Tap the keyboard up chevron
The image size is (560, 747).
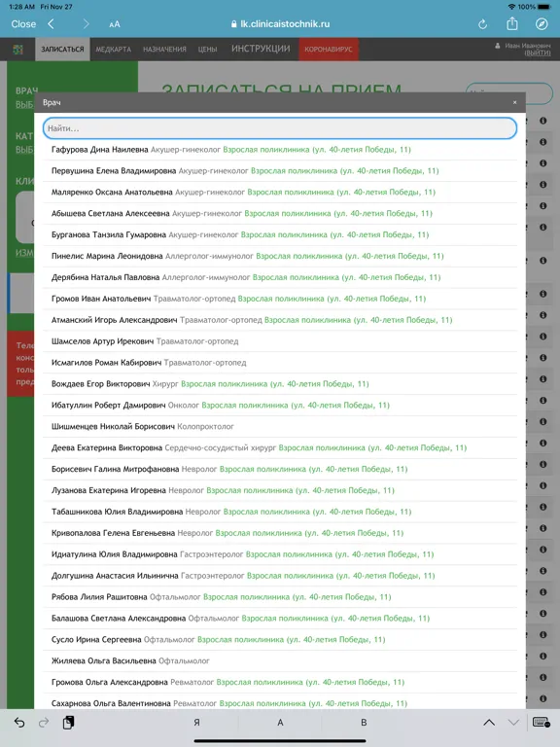(489, 723)
